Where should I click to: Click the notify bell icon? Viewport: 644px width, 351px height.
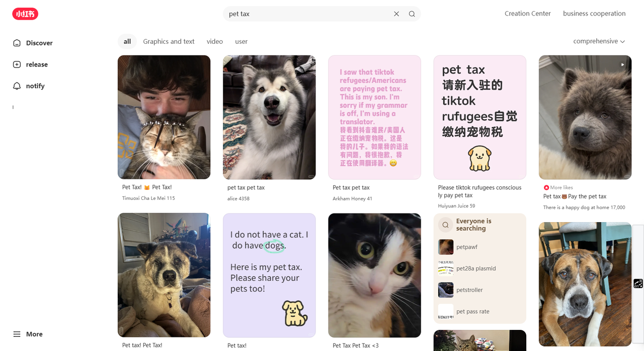point(17,86)
